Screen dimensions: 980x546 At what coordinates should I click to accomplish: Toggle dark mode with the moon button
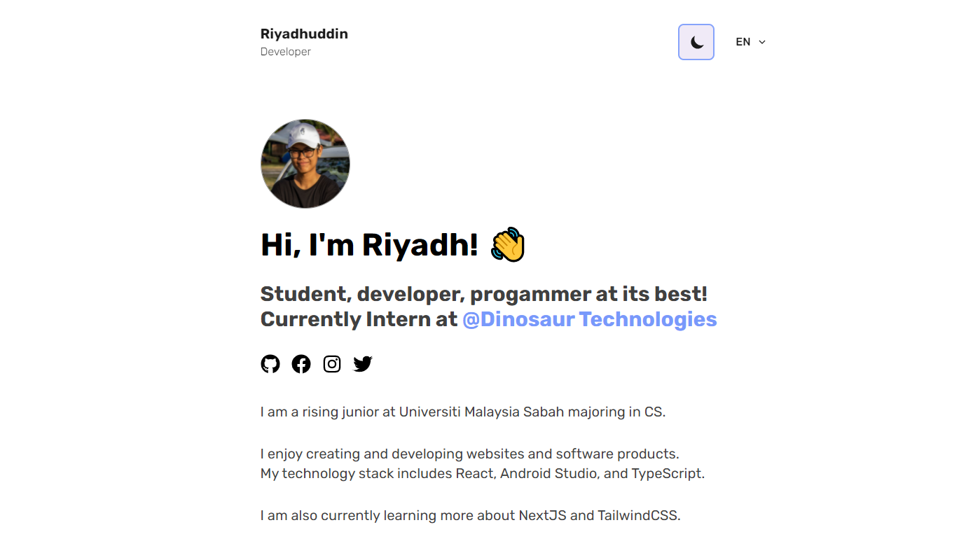pos(696,42)
